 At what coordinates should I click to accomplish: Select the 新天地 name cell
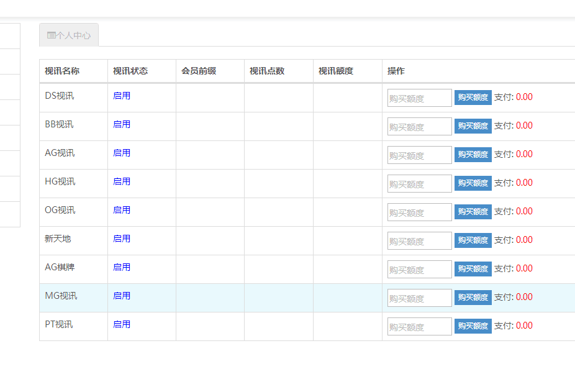(x=74, y=241)
